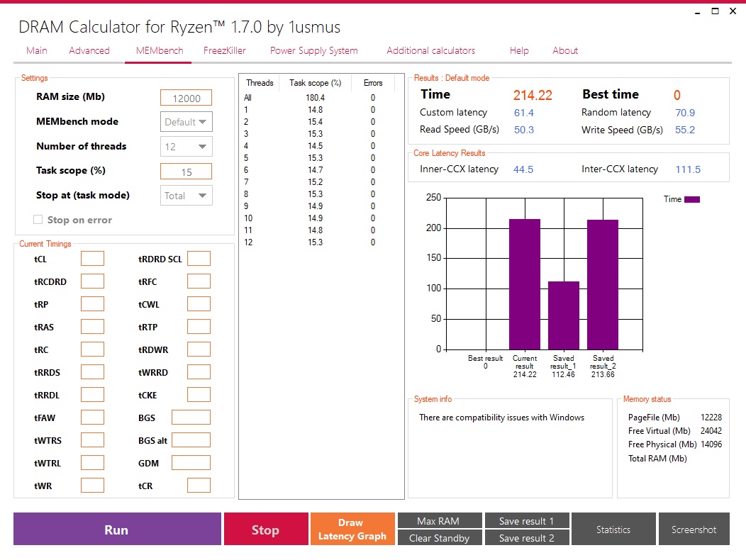The image size is (746, 560).
Task: Click the tRCDRD timing field
Action: 92,281
